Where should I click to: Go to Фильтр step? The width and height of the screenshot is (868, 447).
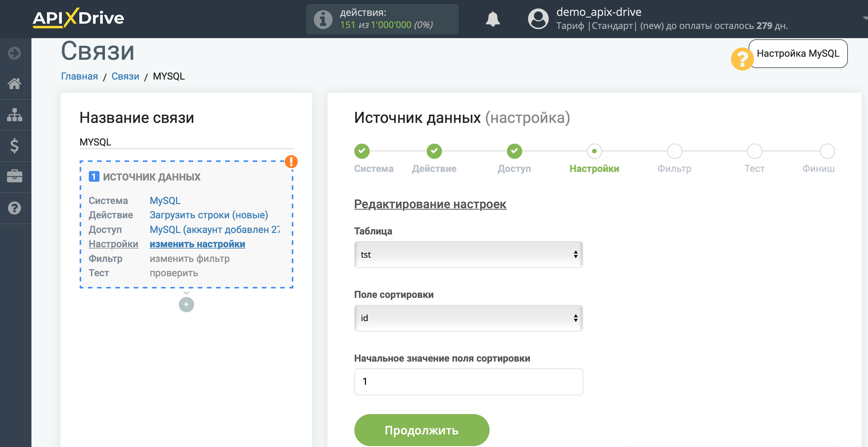coord(675,151)
